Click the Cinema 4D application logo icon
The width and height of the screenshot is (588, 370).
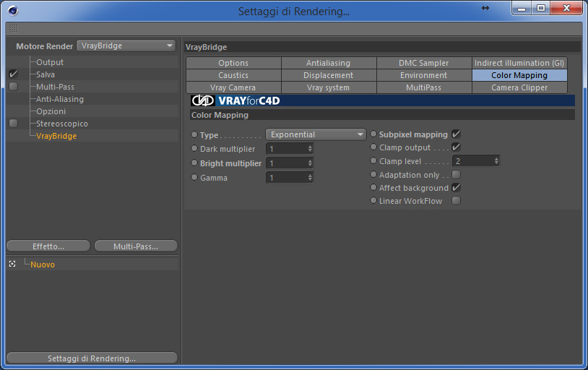[x=13, y=11]
